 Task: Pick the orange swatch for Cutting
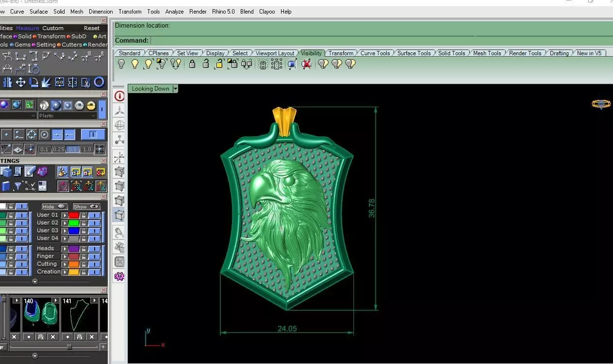coord(74,264)
